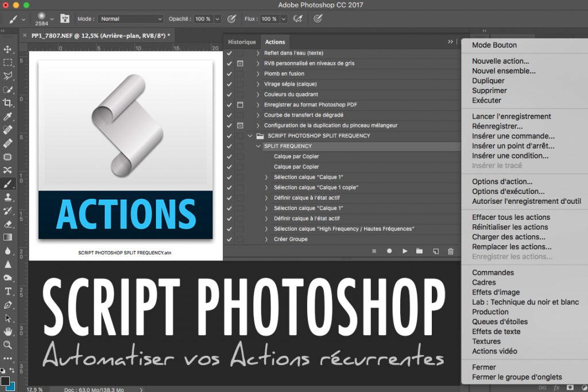Click the foreground color swatch

(5, 381)
